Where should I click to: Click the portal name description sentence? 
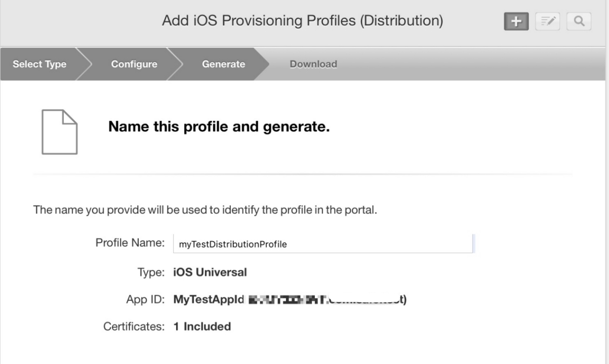coord(205,210)
